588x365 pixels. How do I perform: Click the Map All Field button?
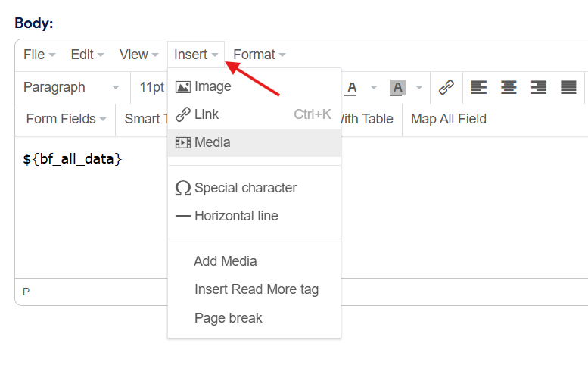tap(448, 119)
